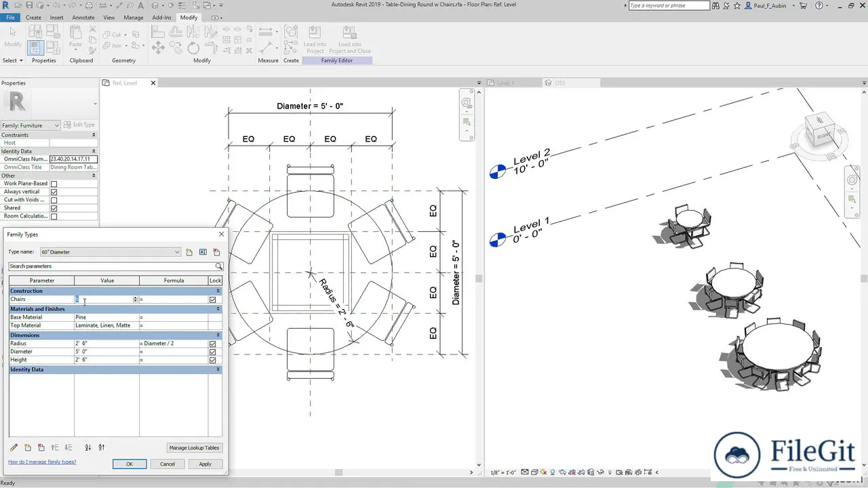868x488 pixels.
Task: Click the Cancel button in Family Types
Action: tap(167, 464)
